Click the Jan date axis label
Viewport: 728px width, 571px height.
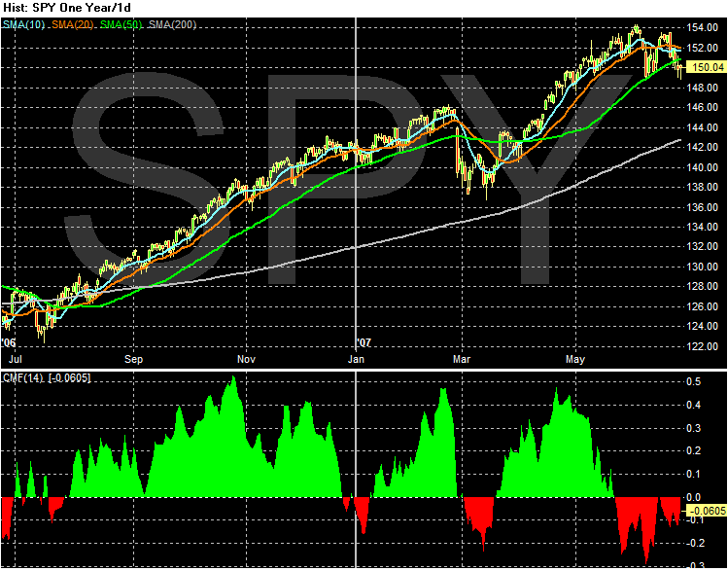coord(357,360)
